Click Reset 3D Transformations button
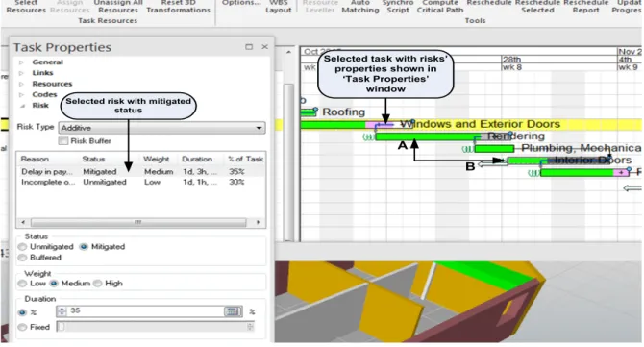This screenshot has height=347, width=644. point(178,6)
